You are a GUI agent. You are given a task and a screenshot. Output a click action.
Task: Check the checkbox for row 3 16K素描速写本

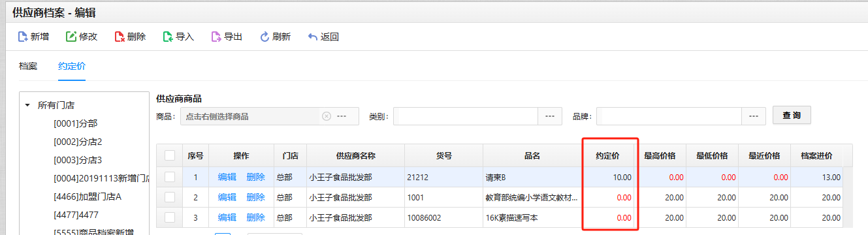tap(170, 217)
